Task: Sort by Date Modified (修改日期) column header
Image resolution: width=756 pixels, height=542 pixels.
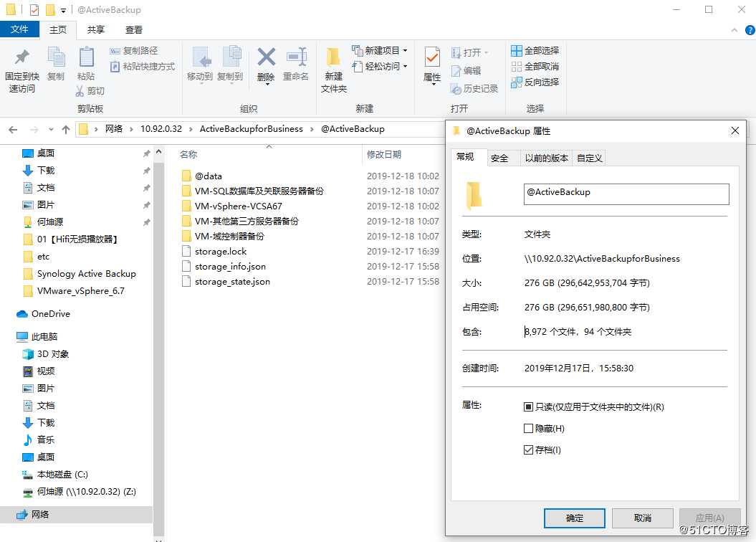Action: pyautogui.click(x=384, y=154)
